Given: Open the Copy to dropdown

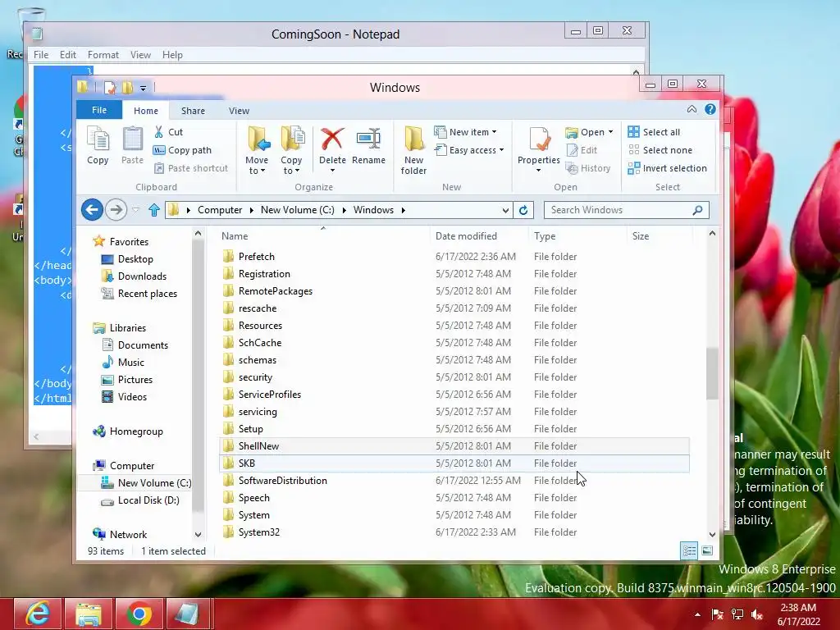Looking at the screenshot, I should (x=291, y=165).
